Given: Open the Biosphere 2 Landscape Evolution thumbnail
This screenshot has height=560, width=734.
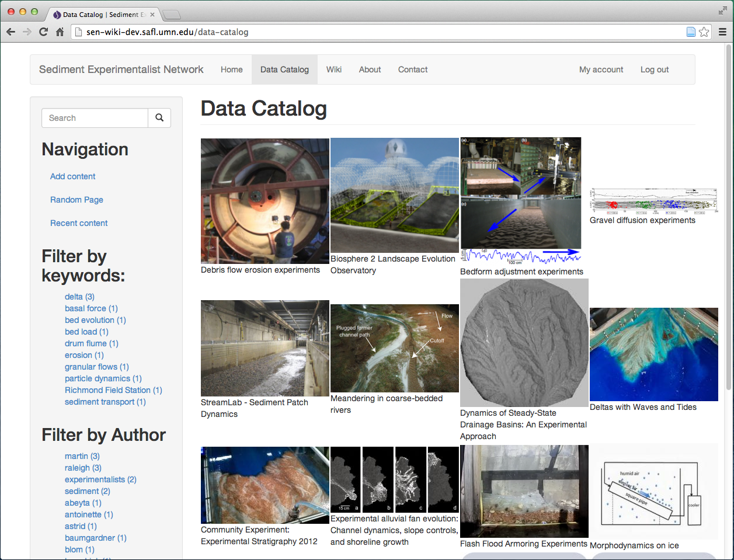Looking at the screenshot, I should coord(395,195).
